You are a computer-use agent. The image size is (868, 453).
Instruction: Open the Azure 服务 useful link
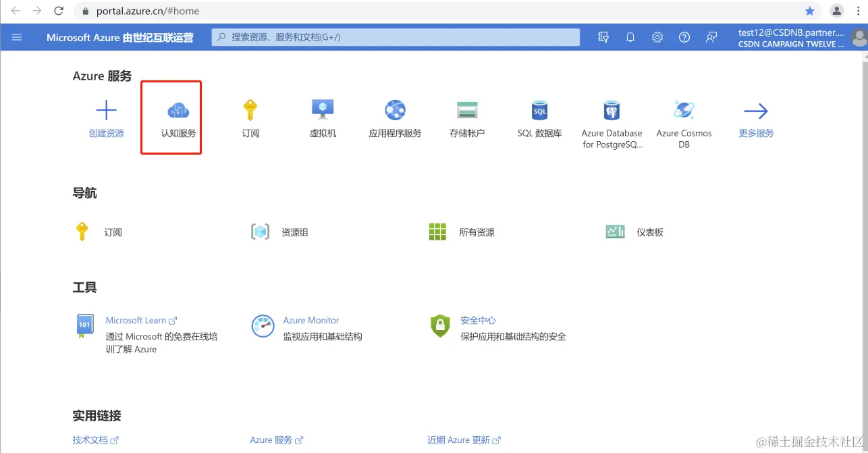pos(276,439)
